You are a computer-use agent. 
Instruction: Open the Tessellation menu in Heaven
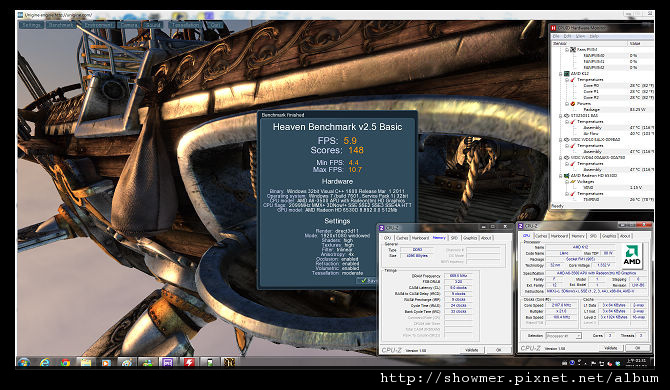pos(185,25)
